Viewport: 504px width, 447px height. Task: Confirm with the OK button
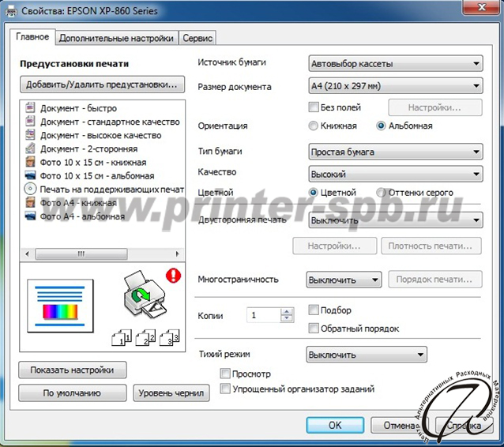(x=335, y=425)
